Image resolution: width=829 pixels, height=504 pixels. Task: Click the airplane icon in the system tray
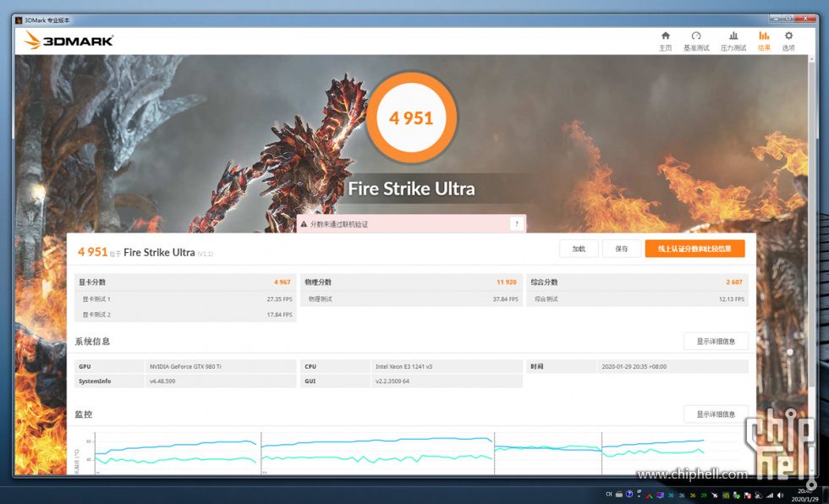point(715,495)
